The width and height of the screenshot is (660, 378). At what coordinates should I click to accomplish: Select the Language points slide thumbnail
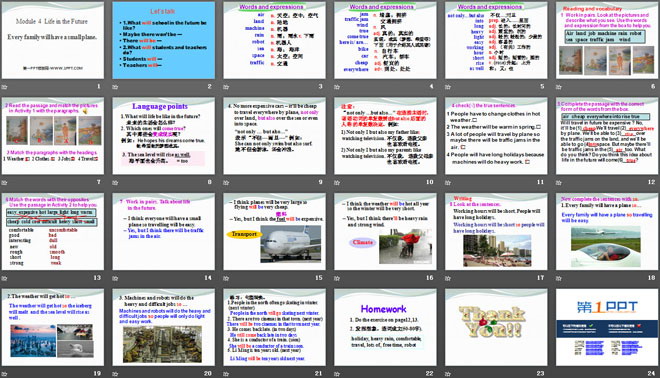(163, 136)
